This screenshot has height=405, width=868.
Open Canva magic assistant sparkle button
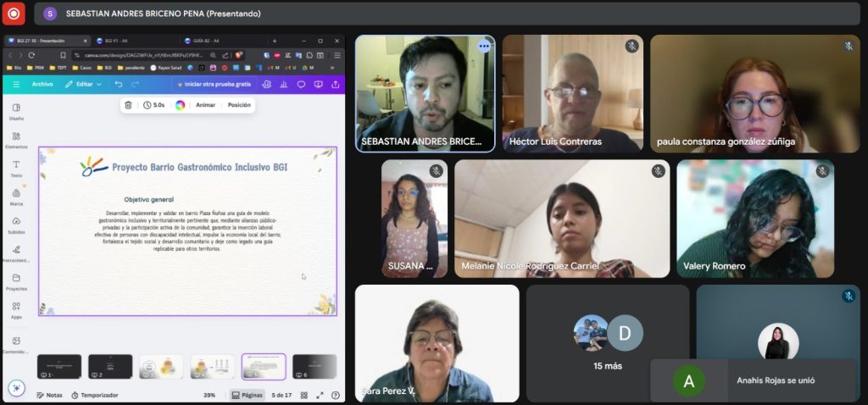click(x=16, y=387)
